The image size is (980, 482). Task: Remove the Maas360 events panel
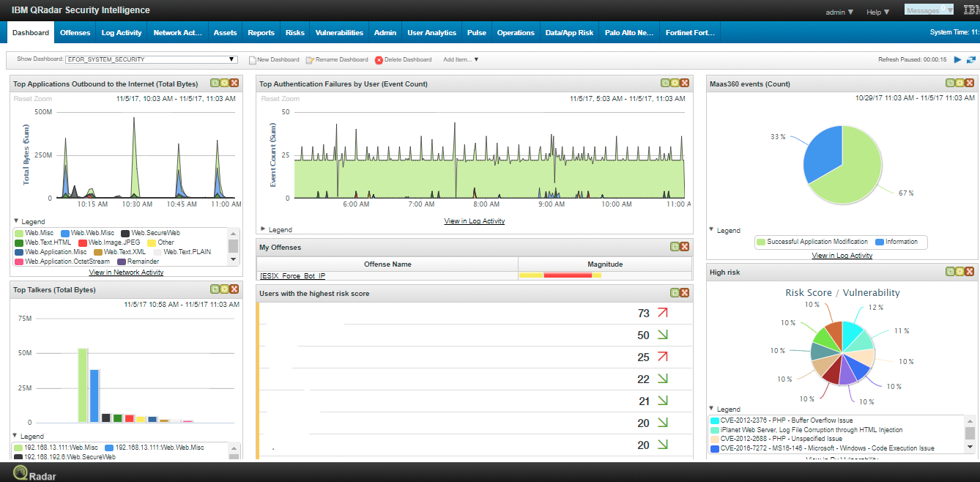coord(969,84)
